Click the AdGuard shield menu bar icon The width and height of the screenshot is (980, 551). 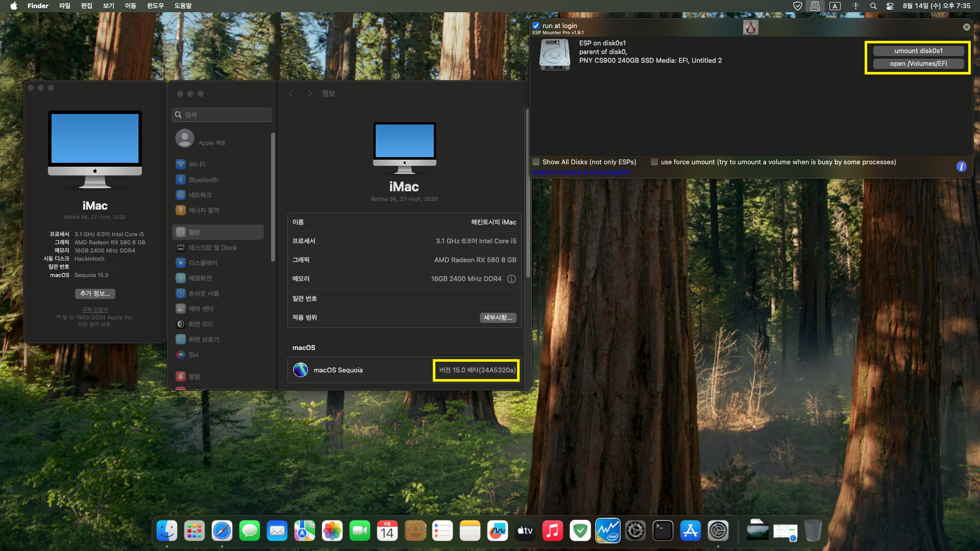797,6
